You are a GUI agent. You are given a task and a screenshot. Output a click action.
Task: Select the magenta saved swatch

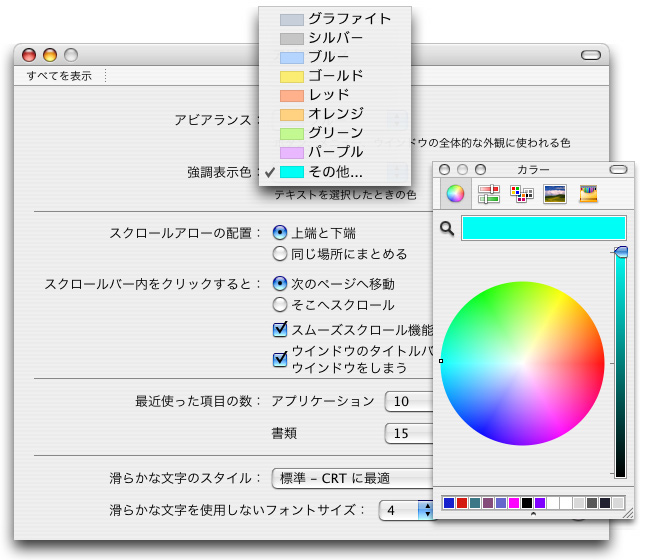pyautogui.click(x=514, y=503)
